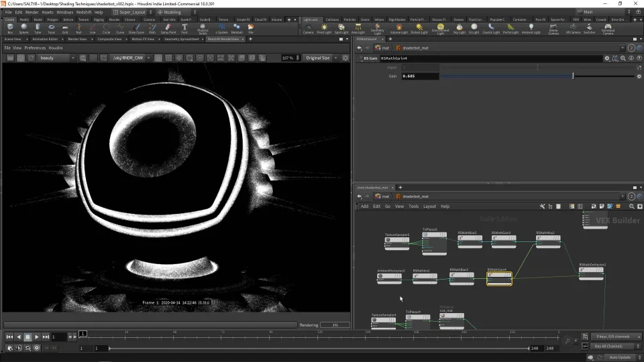Select the Torus shelf tool

(x=51, y=28)
